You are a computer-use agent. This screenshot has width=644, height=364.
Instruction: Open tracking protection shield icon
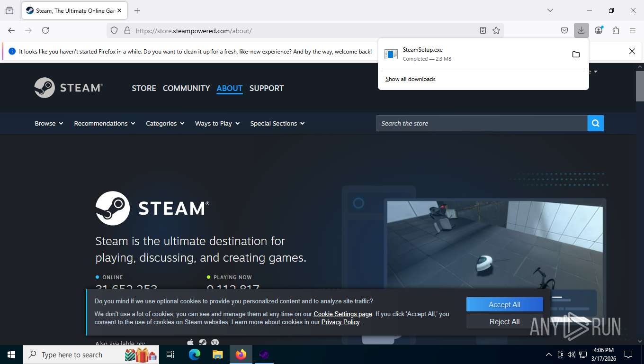tap(114, 30)
